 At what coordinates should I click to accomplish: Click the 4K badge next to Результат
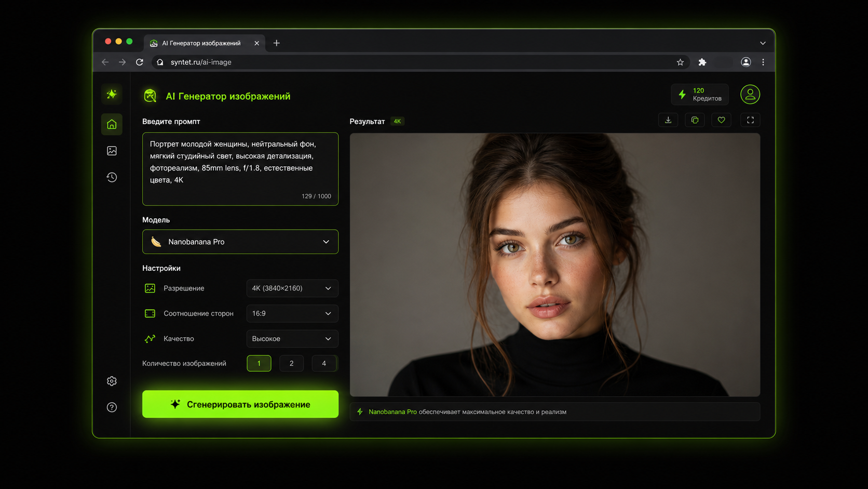point(397,121)
